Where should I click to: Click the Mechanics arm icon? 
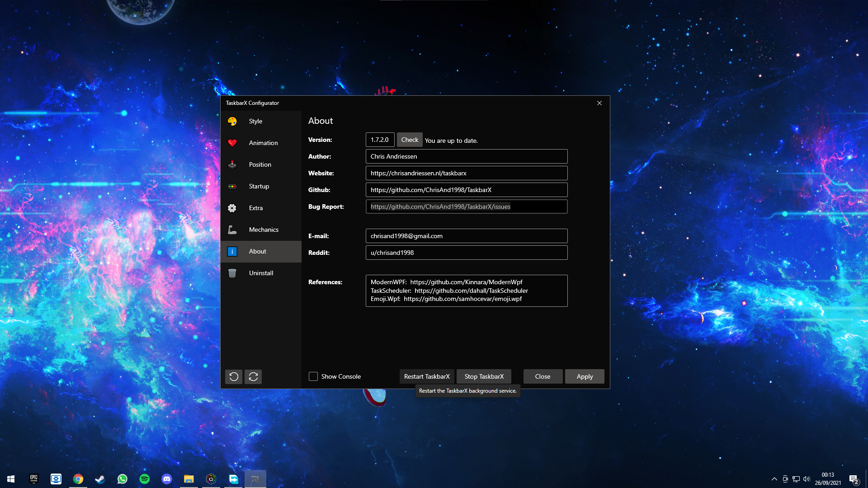click(x=232, y=230)
